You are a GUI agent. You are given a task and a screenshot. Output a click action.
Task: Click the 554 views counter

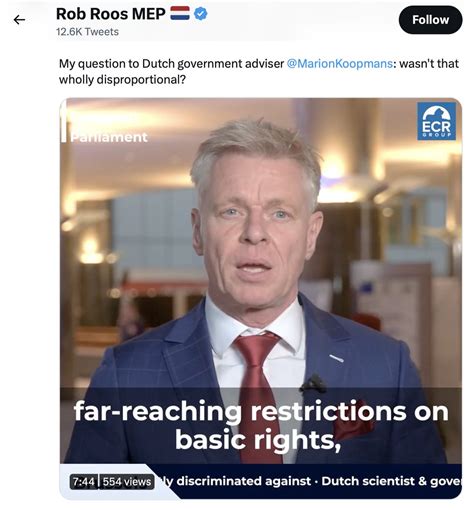coord(127,482)
